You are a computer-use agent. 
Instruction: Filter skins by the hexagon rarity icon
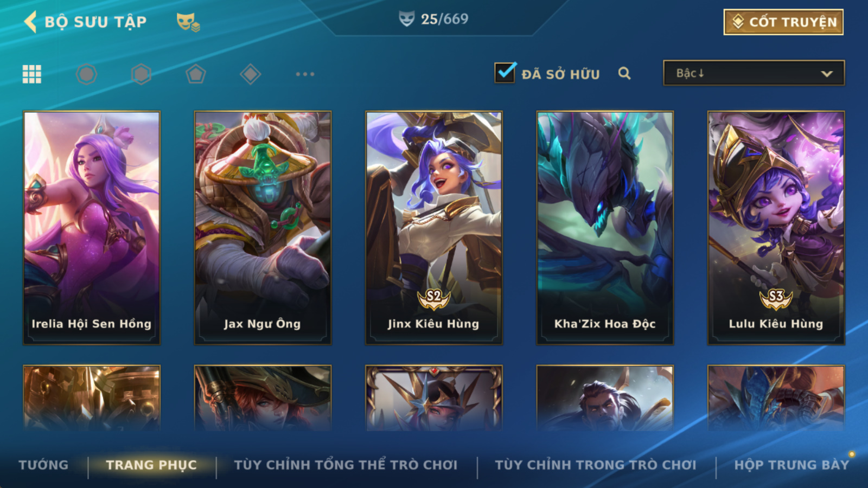tap(141, 74)
